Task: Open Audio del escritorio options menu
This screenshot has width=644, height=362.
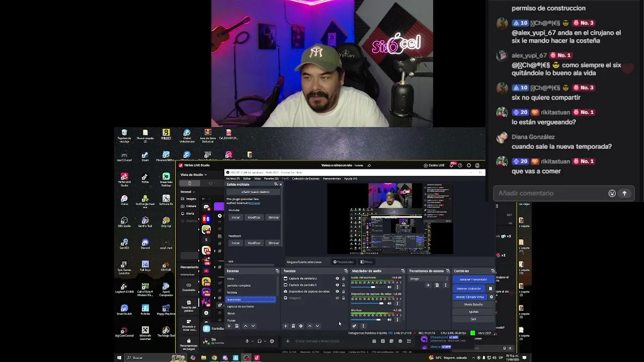Action: (x=397, y=287)
